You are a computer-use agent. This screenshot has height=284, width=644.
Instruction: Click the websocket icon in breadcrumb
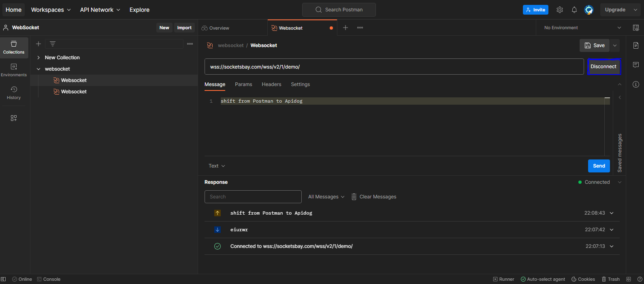[210, 45]
